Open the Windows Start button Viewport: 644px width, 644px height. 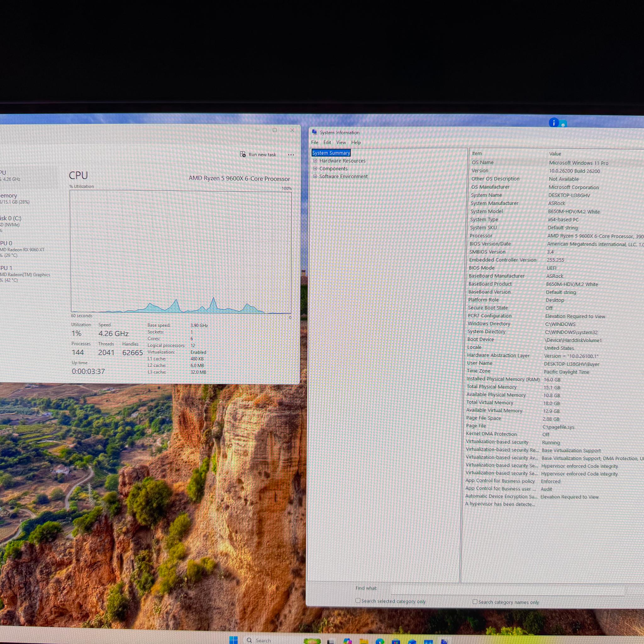pos(233,640)
